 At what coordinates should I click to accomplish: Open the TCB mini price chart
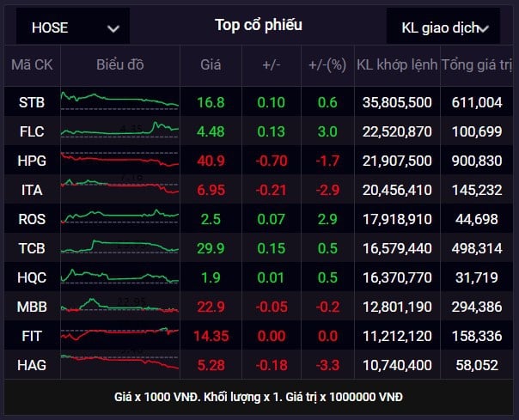[119, 247]
